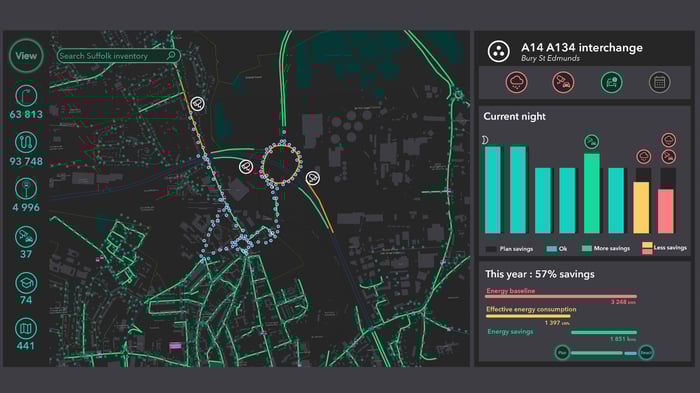
Task: Select the graduation cap icon above 74
Action: click(26, 283)
